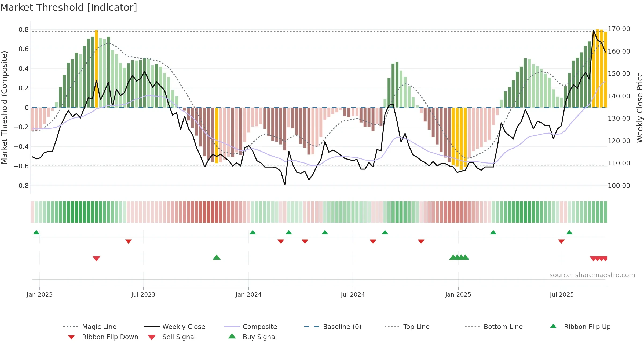The image size is (644, 362).
Task: Click the 100.00 price axis value
Action: pos(619,186)
